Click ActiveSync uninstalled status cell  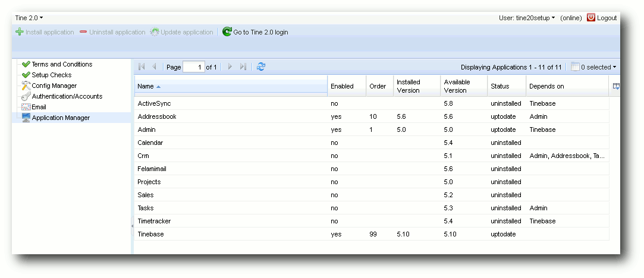[x=506, y=103]
